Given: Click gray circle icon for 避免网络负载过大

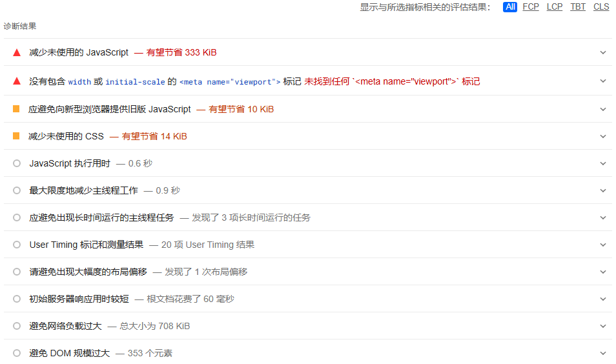Looking at the screenshot, I should click(x=17, y=326).
